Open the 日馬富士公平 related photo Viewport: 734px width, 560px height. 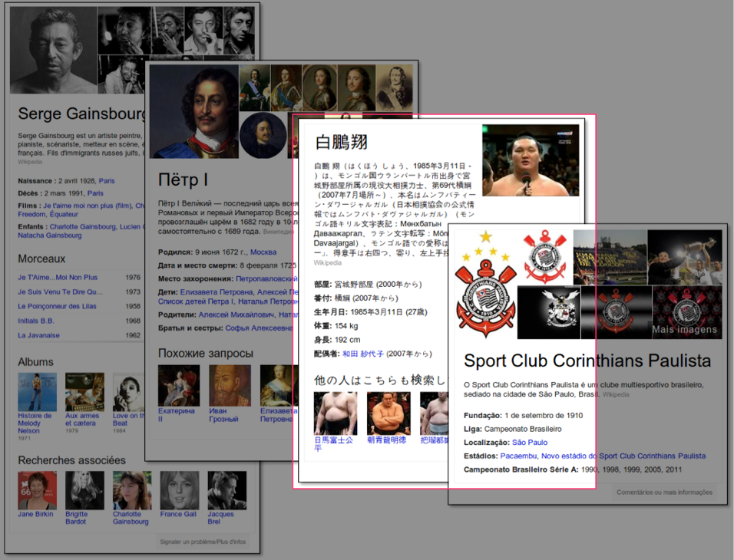(336, 413)
